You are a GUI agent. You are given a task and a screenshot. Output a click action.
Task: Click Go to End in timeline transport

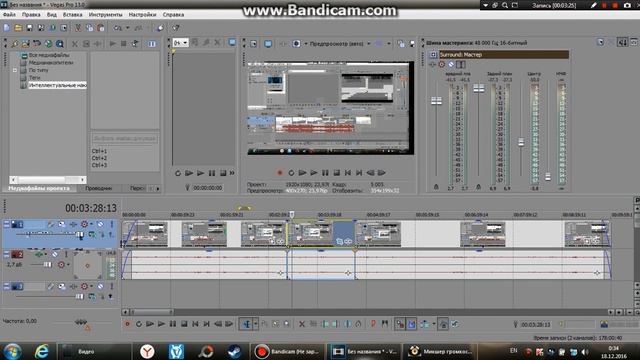[x=207, y=324]
